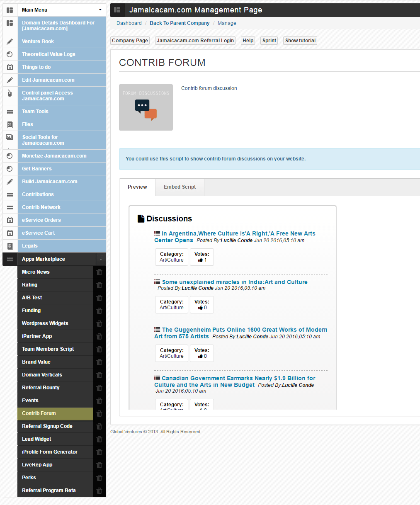Remove Contrib Forum app with trash icon

coord(99,413)
